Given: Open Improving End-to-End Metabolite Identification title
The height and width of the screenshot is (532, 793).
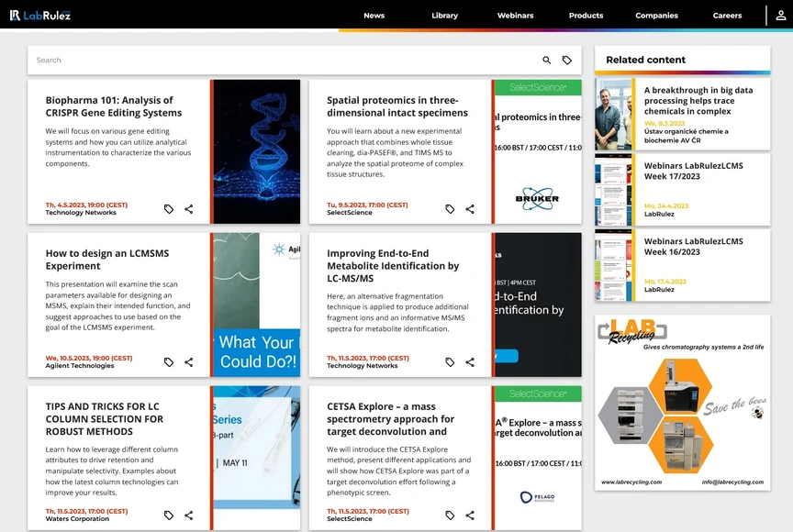Looking at the screenshot, I should pos(393,266).
